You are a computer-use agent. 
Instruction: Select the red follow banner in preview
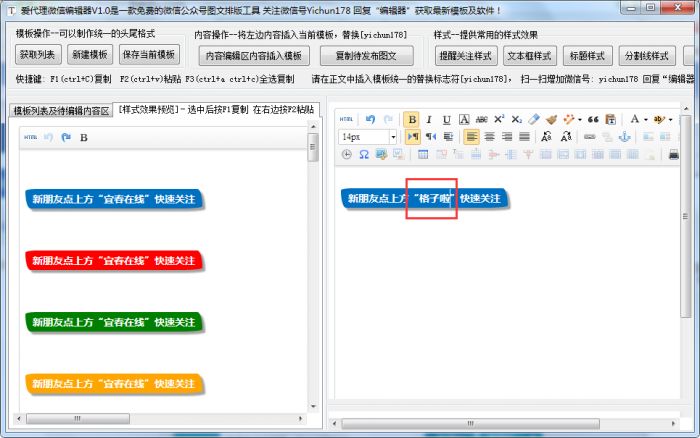pos(114,261)
